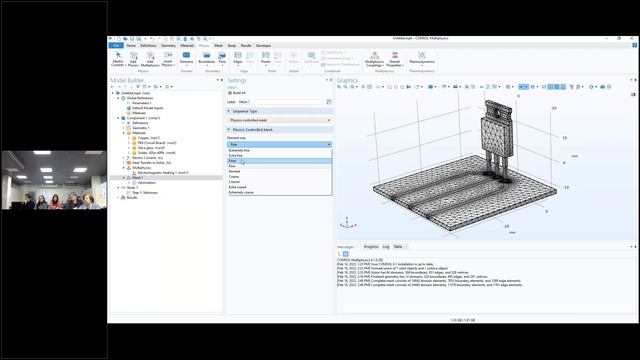Click the Zoom Out graphics toolbar icon

345,87
